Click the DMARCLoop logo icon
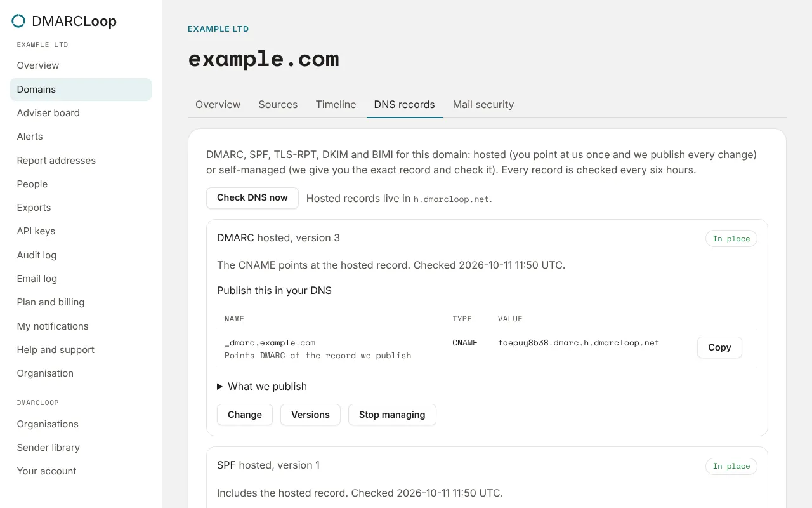This screenshot has height=508, width=812. pos(18,21)
